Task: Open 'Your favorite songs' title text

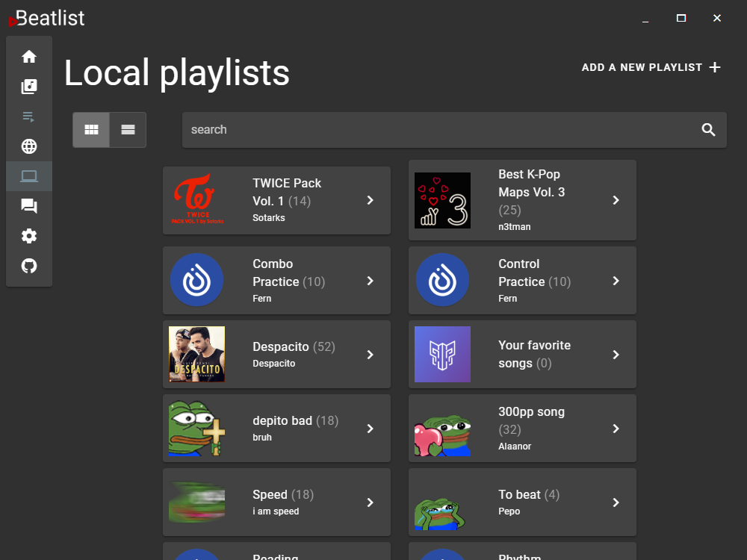Action: pyautogui.click(x=534, y=354)
